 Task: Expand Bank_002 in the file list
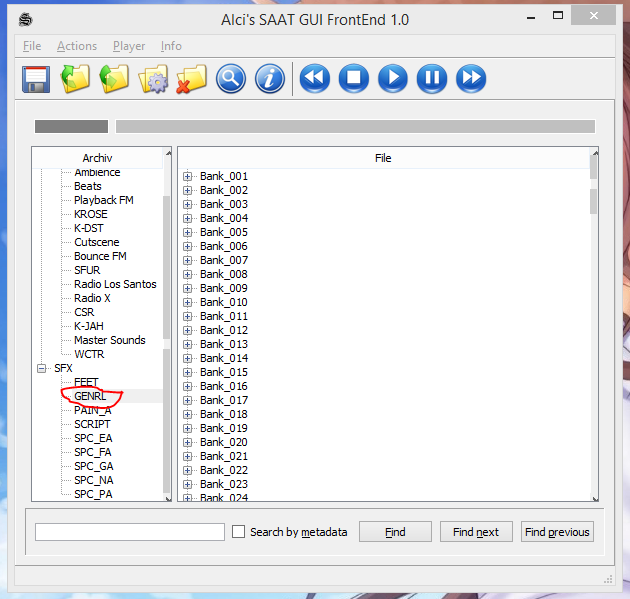click(187, 190)
